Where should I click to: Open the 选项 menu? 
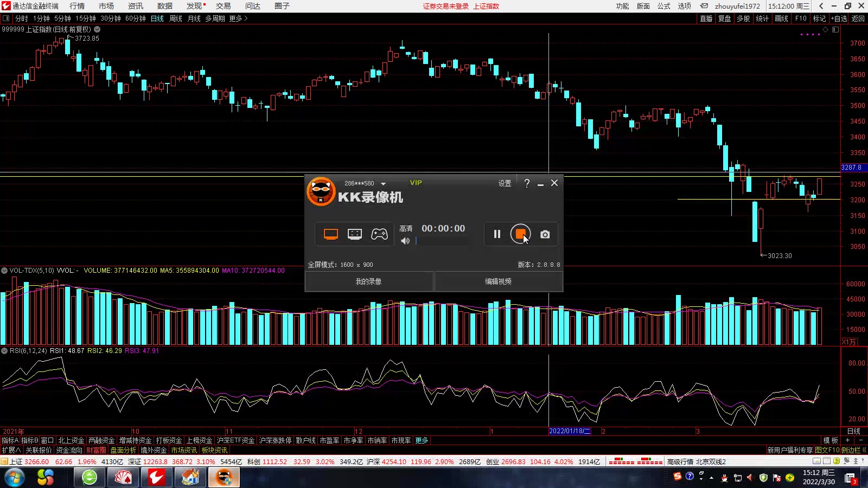pyautogui.click(x=685, y=6)
